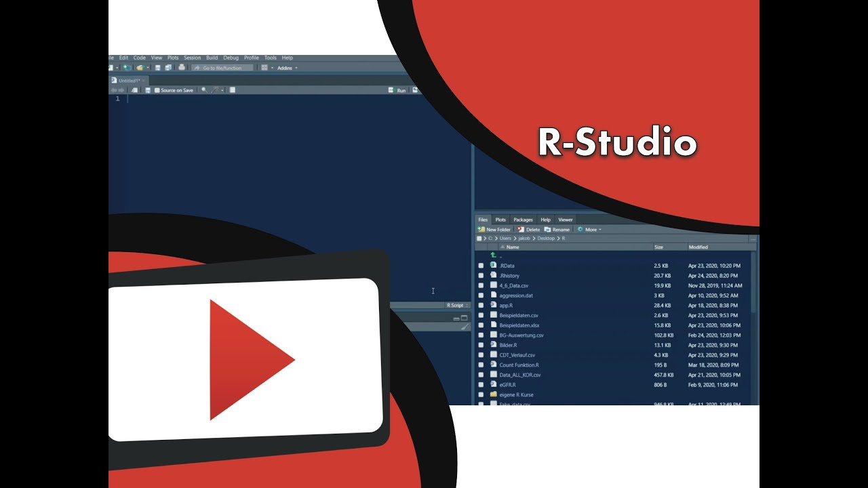The height and width of the screenshot is (488, 868).
Task: Switch to the Help tab in files pane
Action: (545, 220)
